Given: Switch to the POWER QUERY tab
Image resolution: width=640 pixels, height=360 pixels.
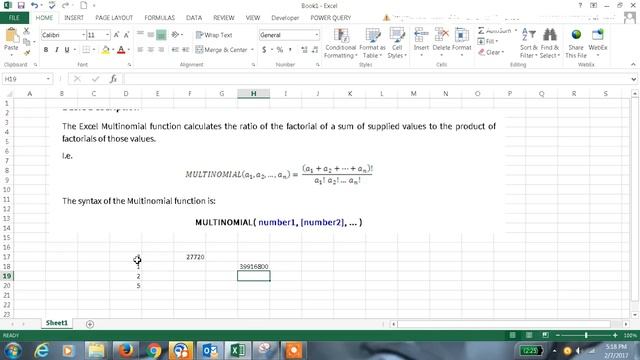Looking at the screenshot, I should point(331,18).
